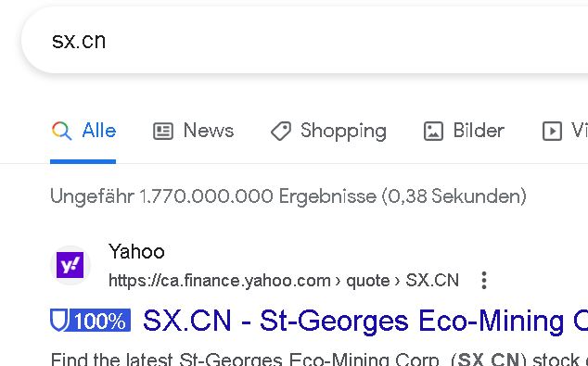Open the Bilder results tab
588x366 pixels.
coord(479,131)
